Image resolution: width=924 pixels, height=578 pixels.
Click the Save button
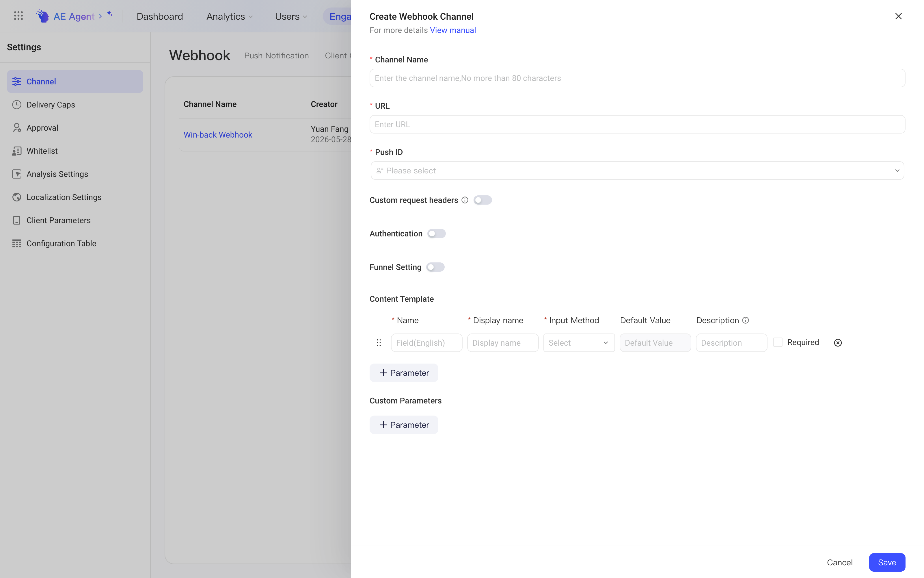tap(887, 562)
